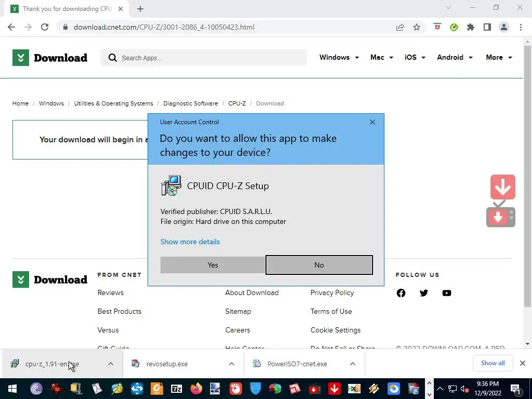Open About Download footer link
Screen dimensions: 532x399
click(x=252, y=292)
